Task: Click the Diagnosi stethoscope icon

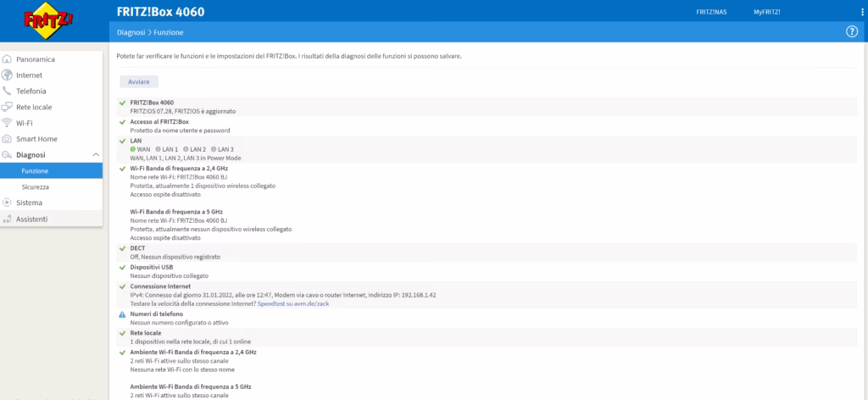Action: [x=7, y=155]
